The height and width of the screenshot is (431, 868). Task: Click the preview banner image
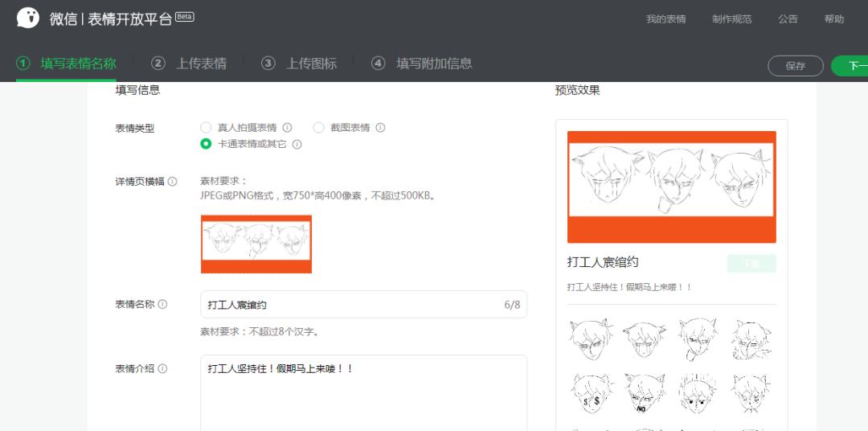click(x=671, y=187)
